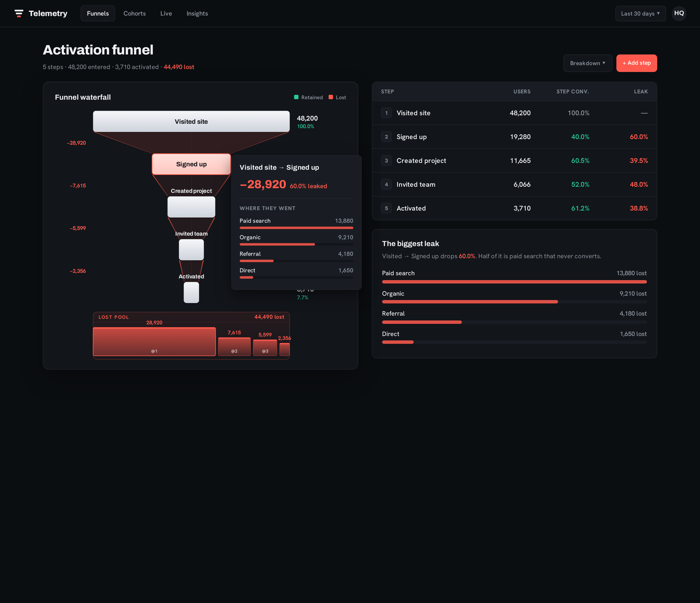Image resolution: width=700 pixels, height=603 pixels.
Task: Click Direct bar in tooltip
Action: point(296,277)
